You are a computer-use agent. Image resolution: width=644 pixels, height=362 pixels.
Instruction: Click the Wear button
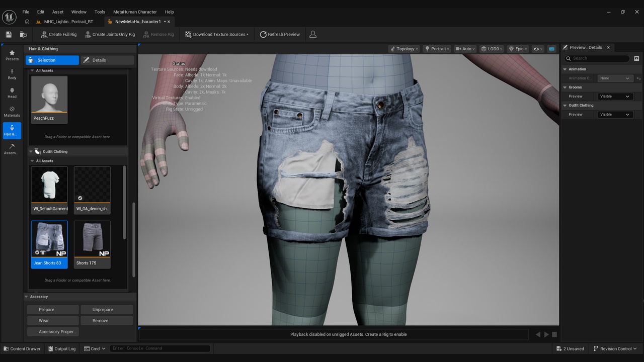tap(53, 320)
